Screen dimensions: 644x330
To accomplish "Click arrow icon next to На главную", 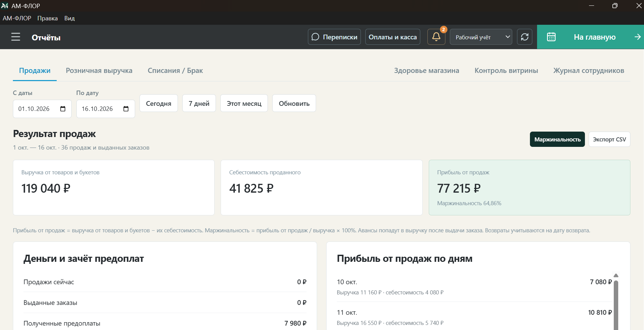I will pos(638,37).
